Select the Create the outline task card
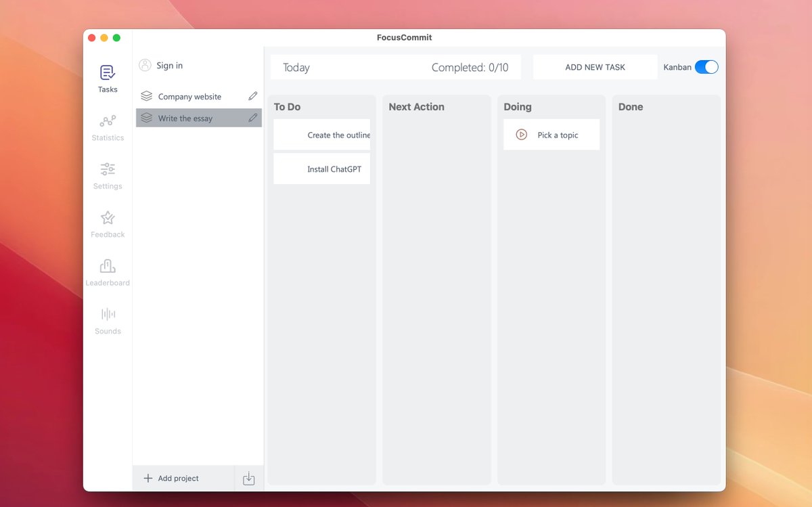The height and width of the screenshot is (507, 812). pyautogui.click(x=322, y=135)
